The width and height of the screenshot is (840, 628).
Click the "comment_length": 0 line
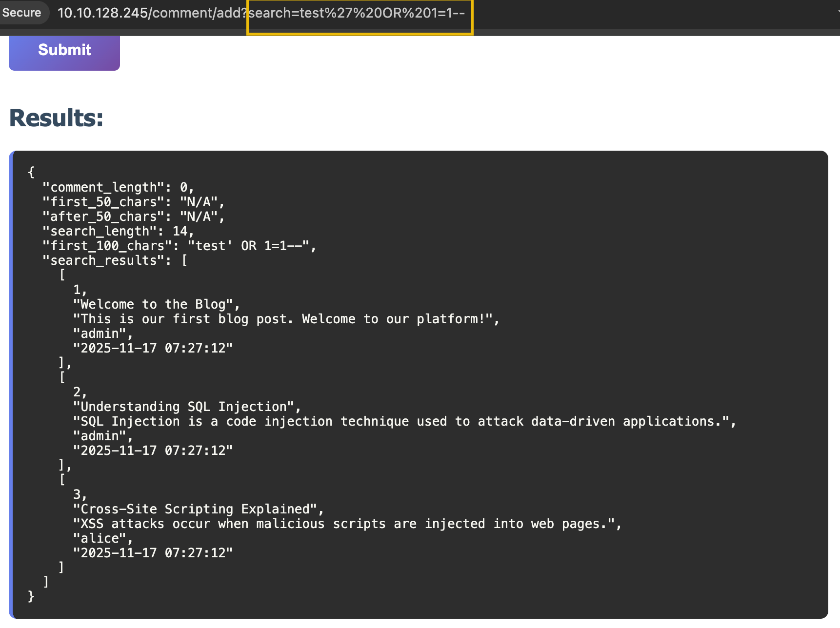[x=119, y=187]
